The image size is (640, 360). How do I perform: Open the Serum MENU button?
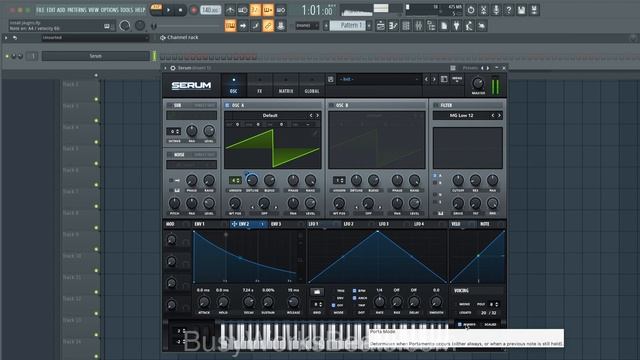[x=457, y=79]
